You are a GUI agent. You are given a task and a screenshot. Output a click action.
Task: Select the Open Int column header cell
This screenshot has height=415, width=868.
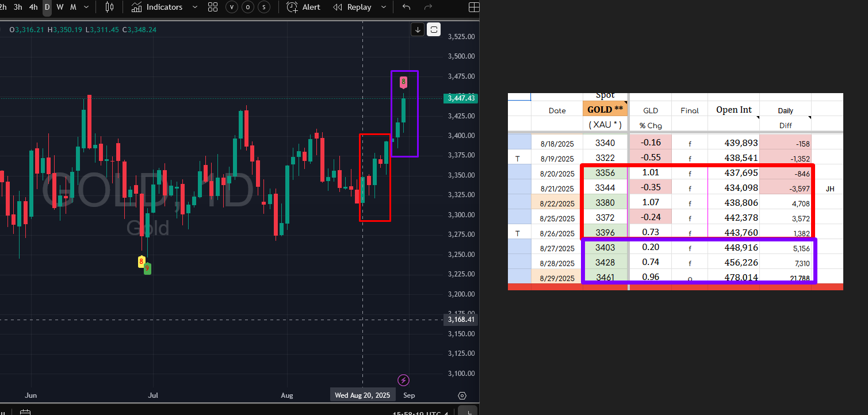[733, 109]
